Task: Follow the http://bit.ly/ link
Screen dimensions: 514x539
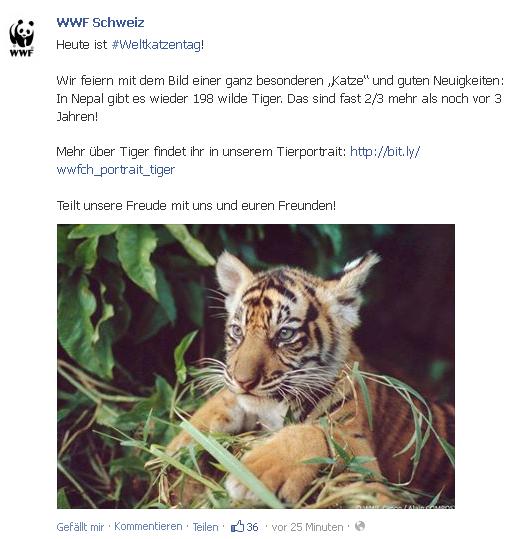Action: click(x=385, y=152)
